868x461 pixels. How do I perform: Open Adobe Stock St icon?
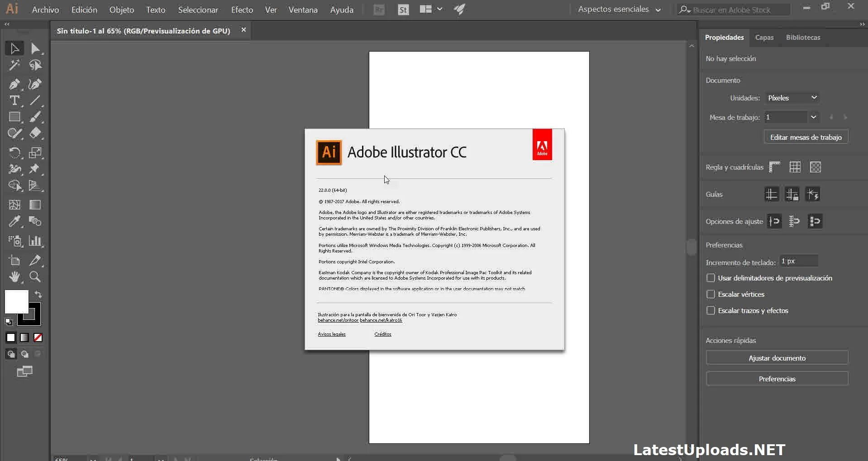403,10
